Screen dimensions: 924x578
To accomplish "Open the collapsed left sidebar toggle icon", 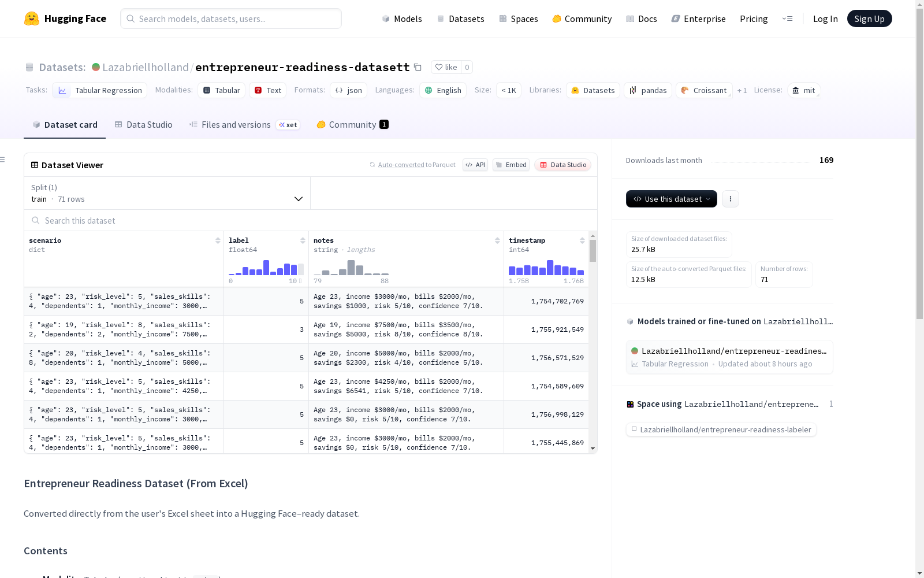I will [3, 160].
